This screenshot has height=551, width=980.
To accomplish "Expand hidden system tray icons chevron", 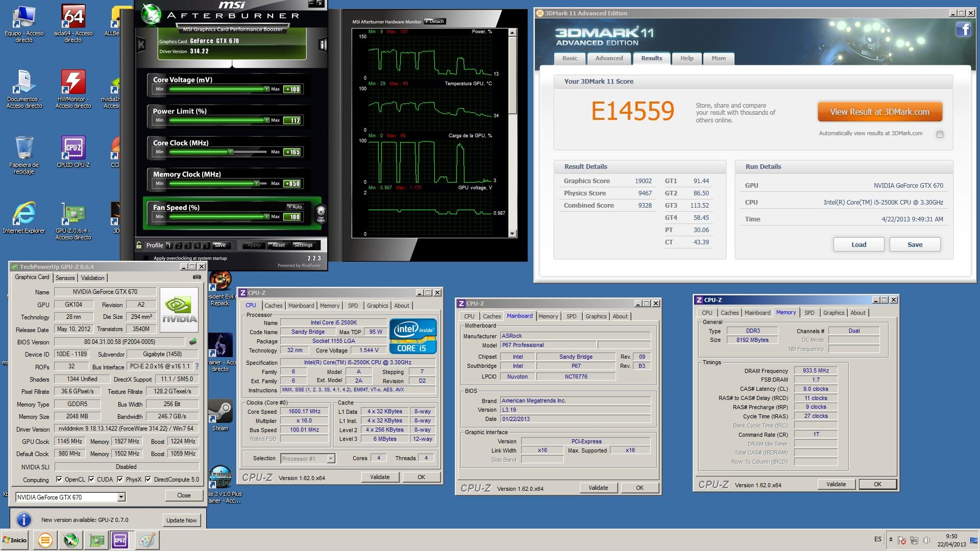I will click(891, 539).
